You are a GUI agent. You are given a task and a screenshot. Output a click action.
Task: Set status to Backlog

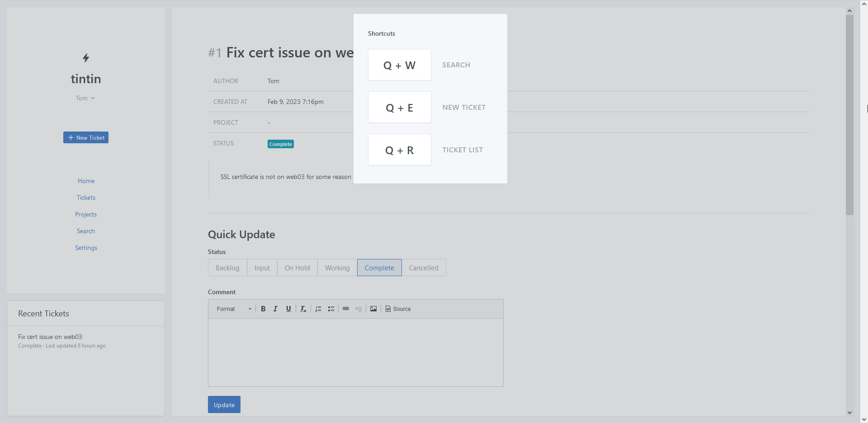pos(227,268)
